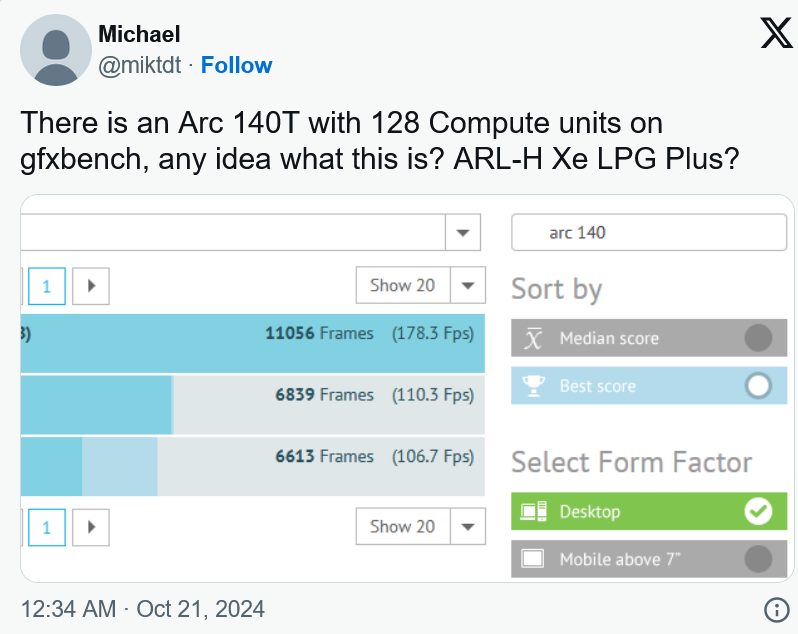This screenshot has height=634, width=798.
Task: Click the Mobile above 7" tablet icon
Action: point(532,559)
